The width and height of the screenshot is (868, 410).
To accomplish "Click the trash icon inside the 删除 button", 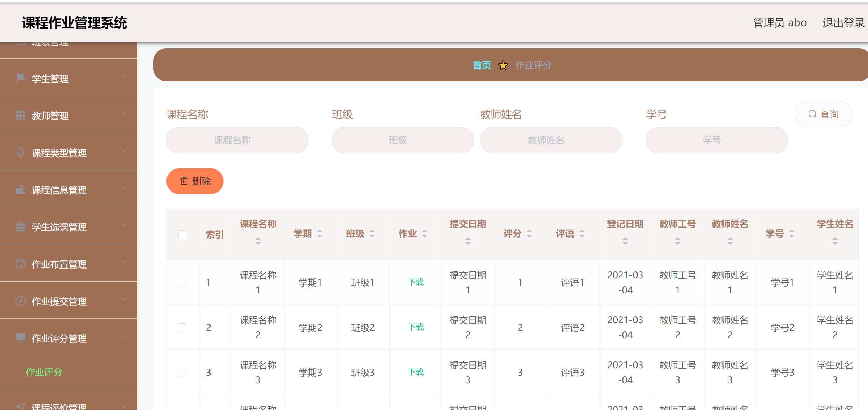I will click(x=185, y=181).
